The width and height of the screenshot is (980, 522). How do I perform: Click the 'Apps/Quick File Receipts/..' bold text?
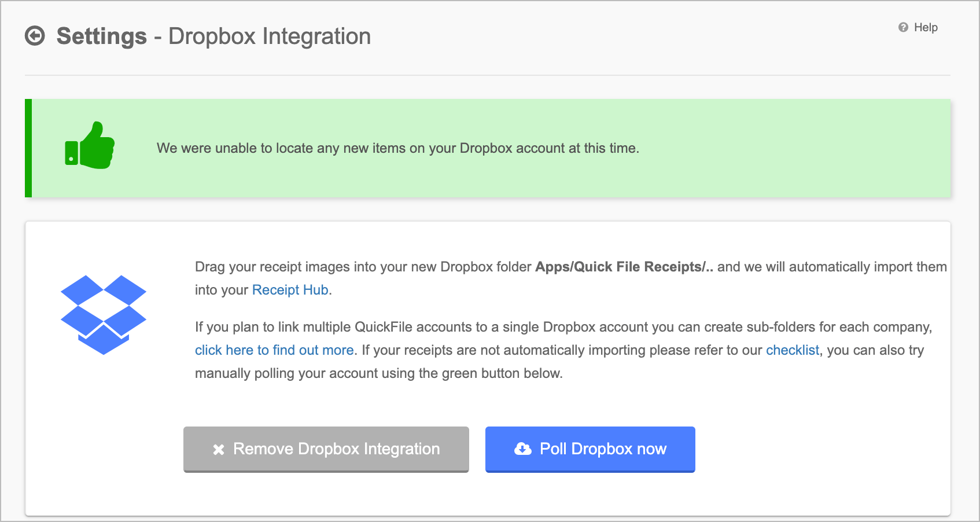click(x=624, y=267)
